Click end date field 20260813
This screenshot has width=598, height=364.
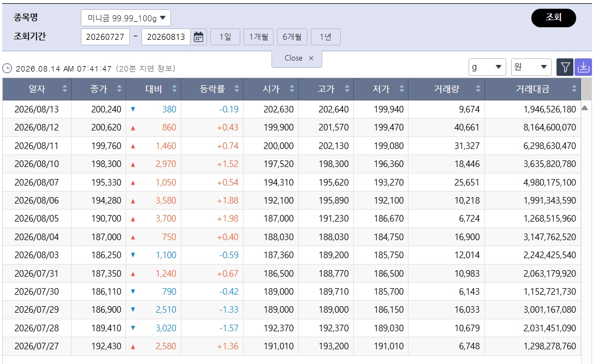point(166,37)
